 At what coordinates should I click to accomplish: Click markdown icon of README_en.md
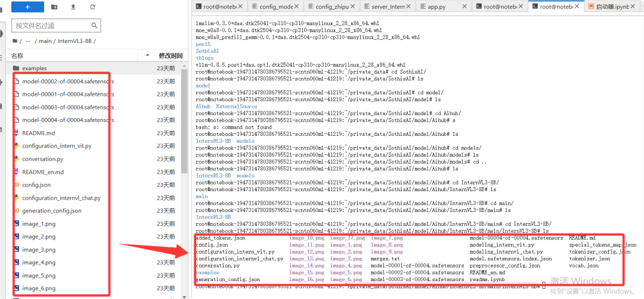[x=17, y=172]
